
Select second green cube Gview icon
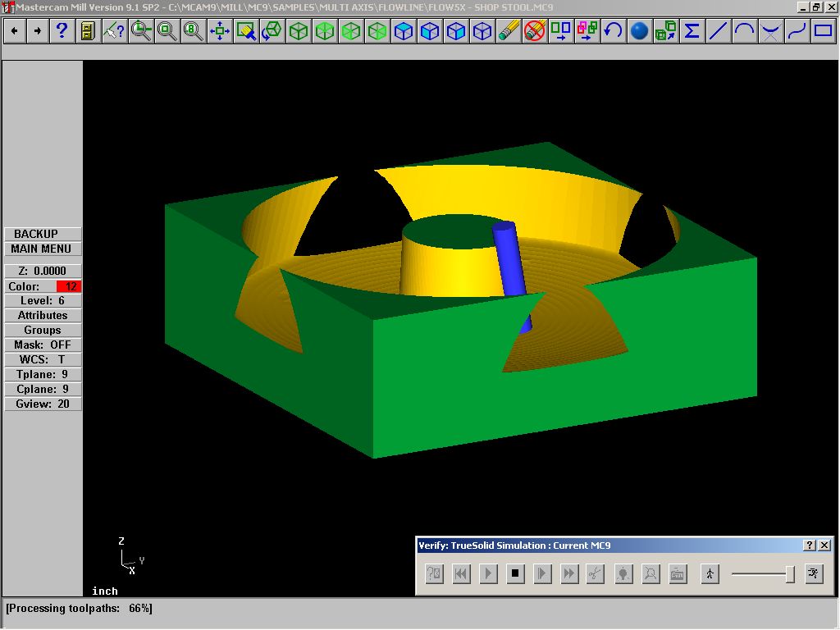click(x=324, y=31)
